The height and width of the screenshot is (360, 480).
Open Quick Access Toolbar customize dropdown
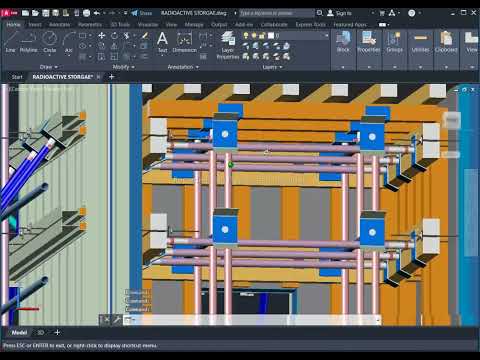tap(125, 13)
